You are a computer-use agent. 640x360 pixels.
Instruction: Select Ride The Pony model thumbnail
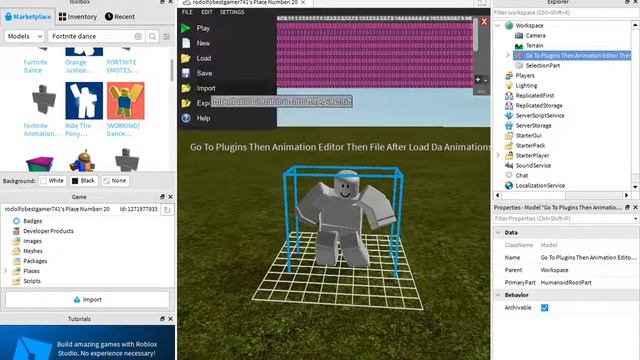click(x=84, y=101)
